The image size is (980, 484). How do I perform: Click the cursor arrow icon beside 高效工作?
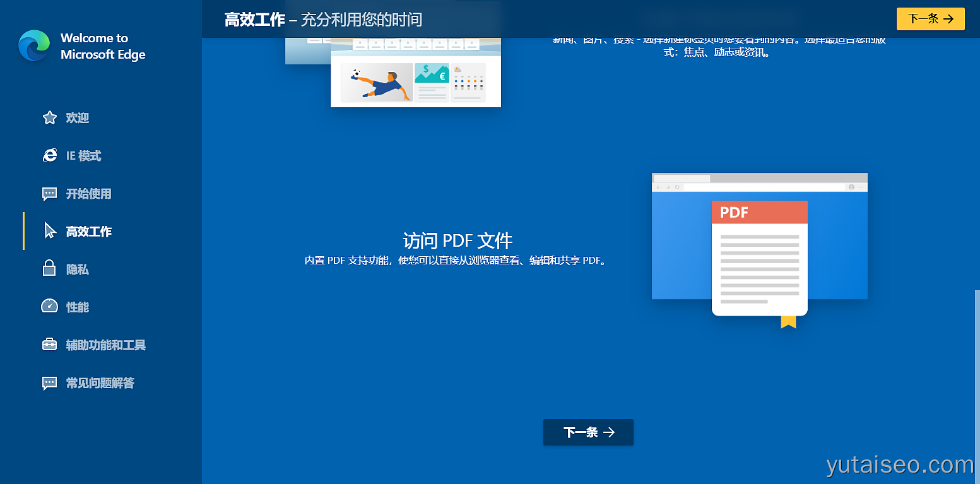tap(50, 231)
